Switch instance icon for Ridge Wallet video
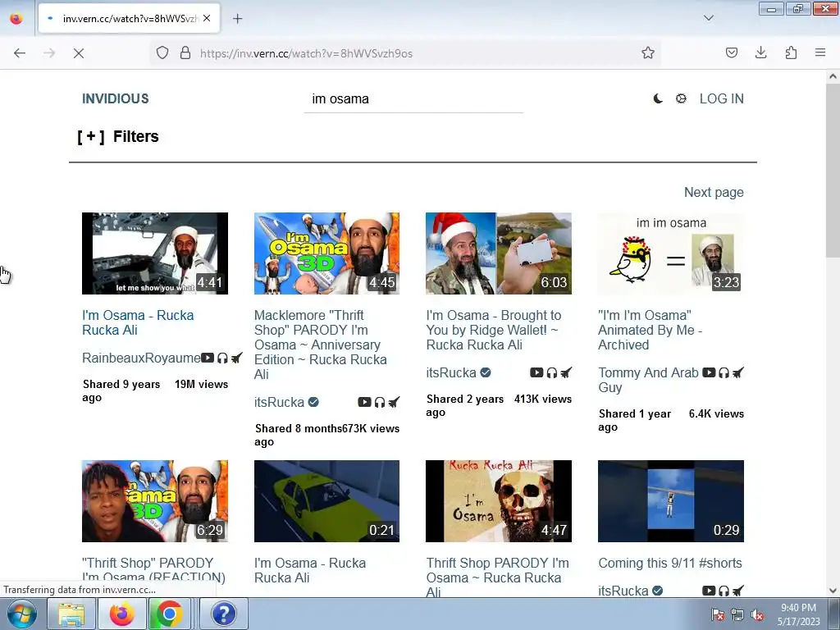The width and height of the screenshot is (840, 630). pyautogui.click(x=566, y=373)
